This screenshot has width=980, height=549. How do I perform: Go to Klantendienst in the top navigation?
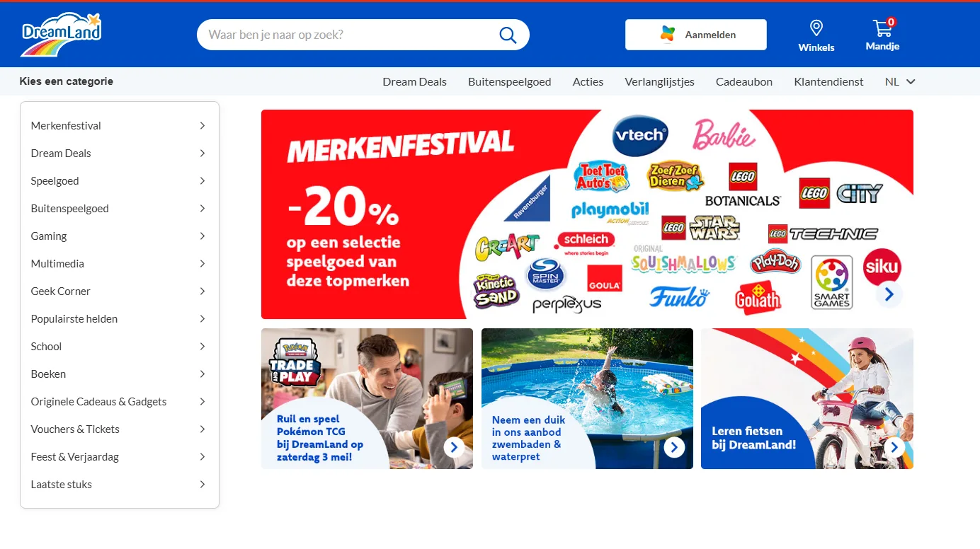pyautogui.click(x=829, y=81)
